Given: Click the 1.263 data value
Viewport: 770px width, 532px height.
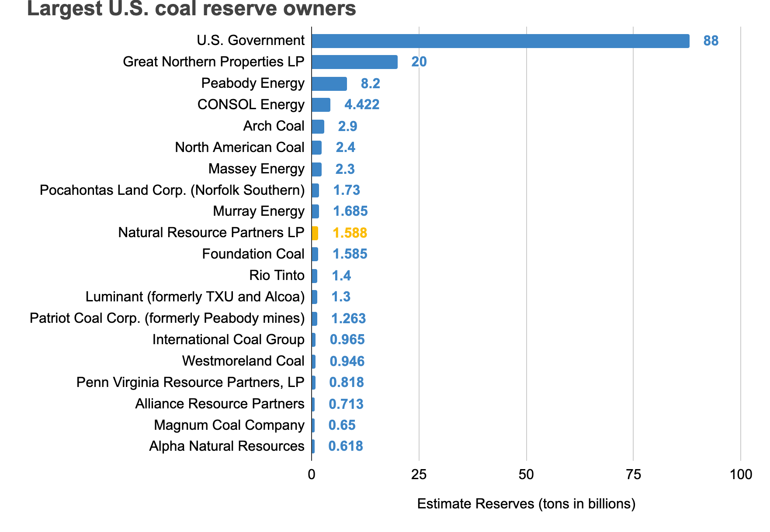Looking at the screenshot, I should coord(349,319).
